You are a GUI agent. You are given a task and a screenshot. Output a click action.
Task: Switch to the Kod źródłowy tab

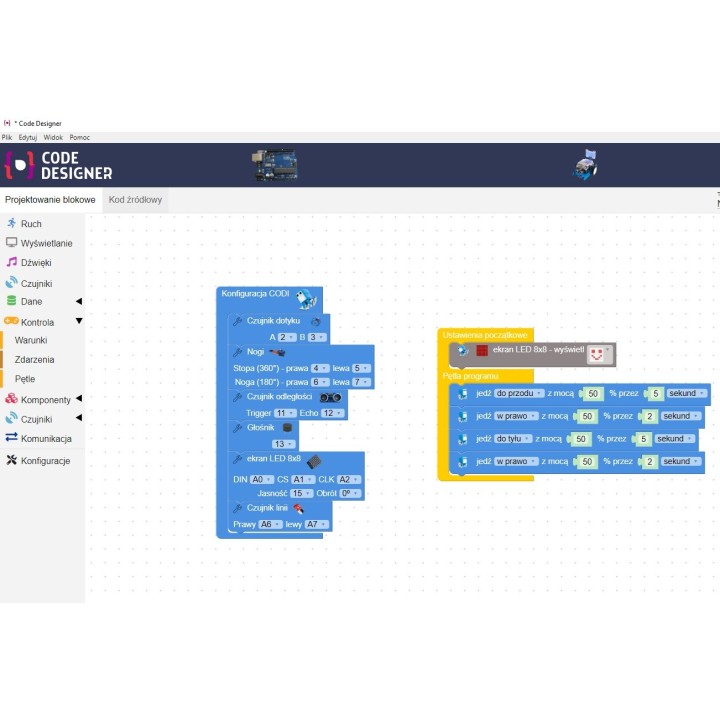pyautogui.click(x=135, y=200)
